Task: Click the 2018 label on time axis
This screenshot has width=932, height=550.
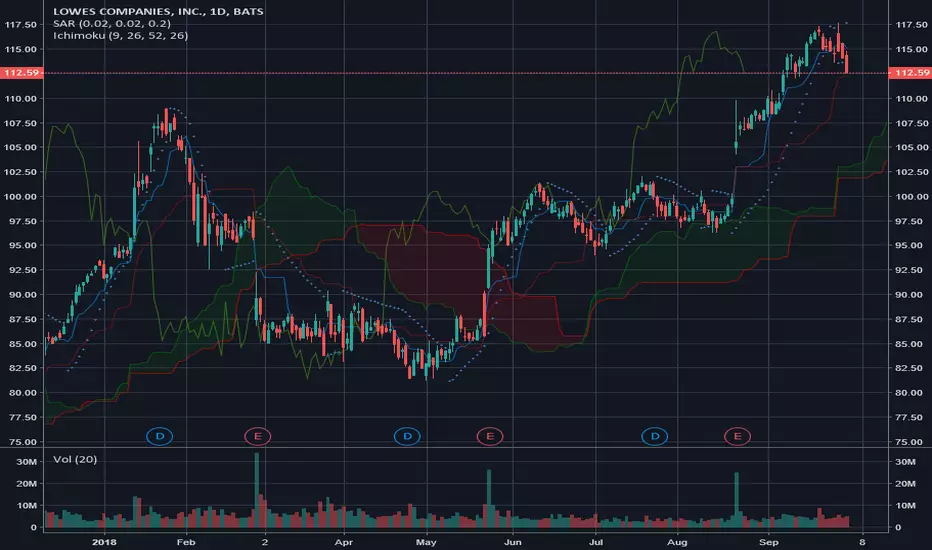Action: pos(105,542)
